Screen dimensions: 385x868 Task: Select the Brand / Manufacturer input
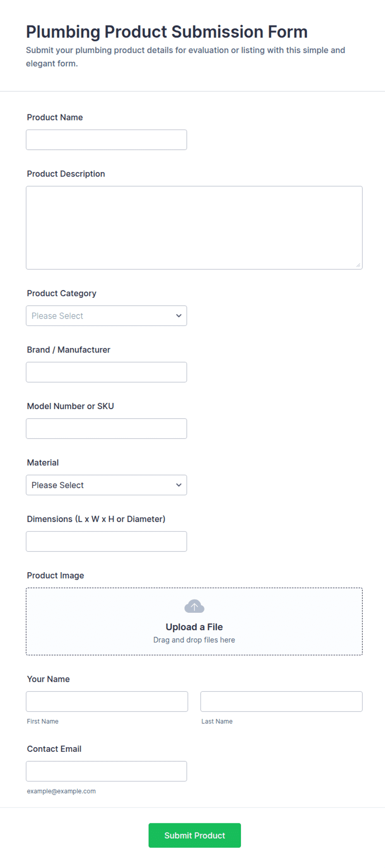[106, 372]
